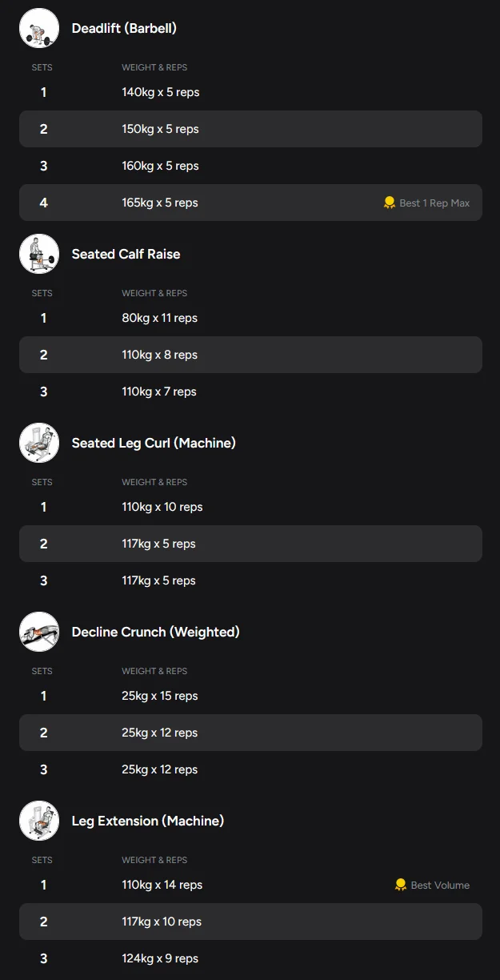The height and width of the screenshot is (980, 500).
Task: Select the 165kg x 5 reps deadlift set
Action: [x=250, y=203]
